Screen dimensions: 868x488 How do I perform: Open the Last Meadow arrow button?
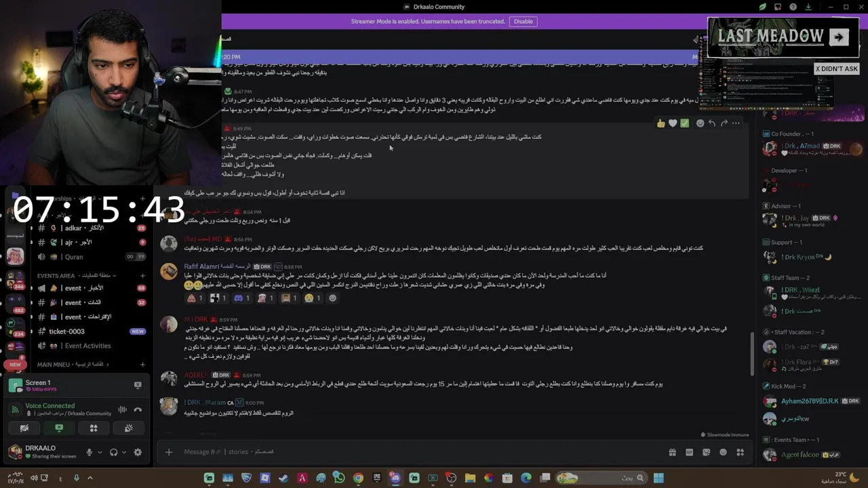839,37
